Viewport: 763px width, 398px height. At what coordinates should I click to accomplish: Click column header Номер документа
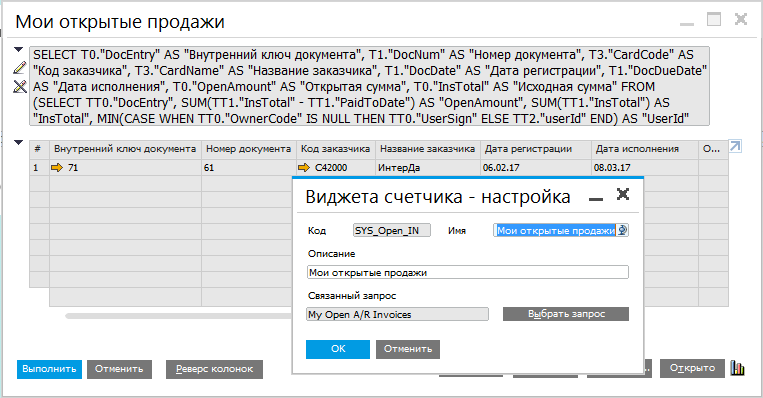(x=249, y=149)
